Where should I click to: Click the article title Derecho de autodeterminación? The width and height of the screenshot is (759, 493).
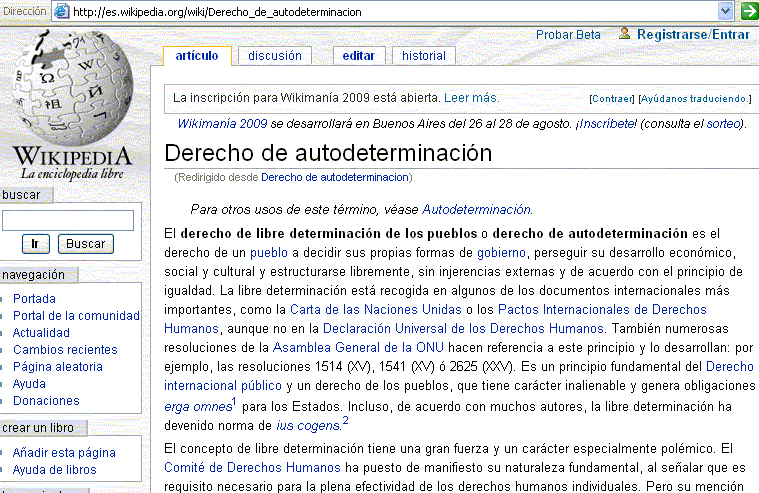tap(328, 153)
